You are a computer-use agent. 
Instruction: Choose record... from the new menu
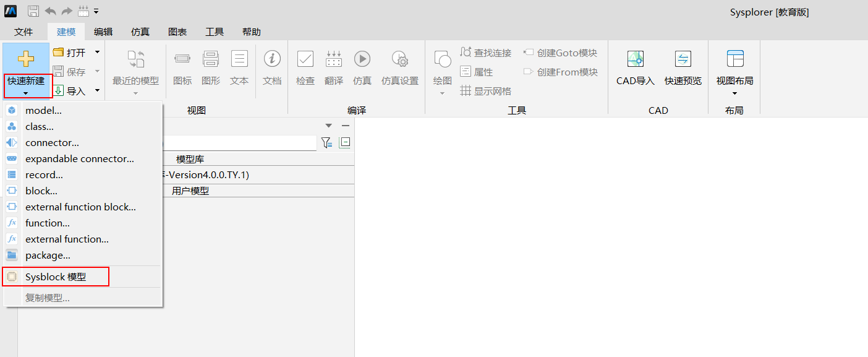(83, 174)
